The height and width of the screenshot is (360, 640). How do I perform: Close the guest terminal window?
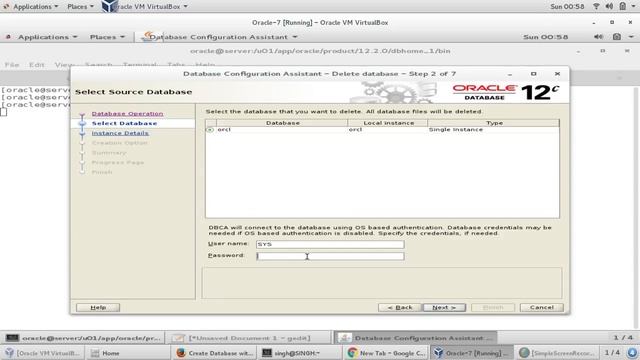tap(627, 51)
